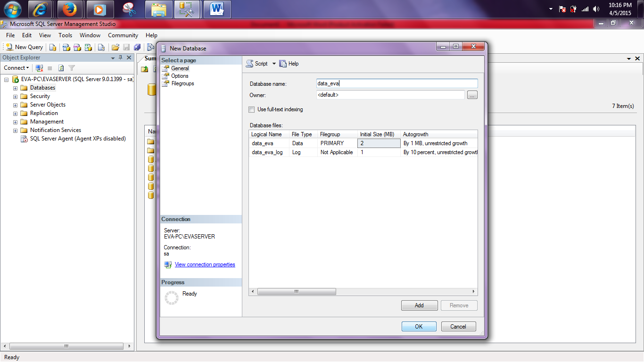This screenshot has width=644, height=362.
Task: Select the Filegroups page
Action: [182, 83]
